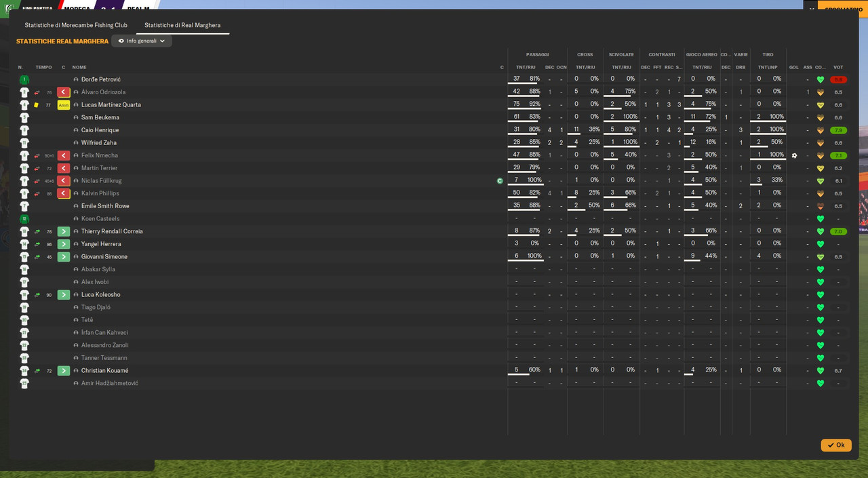Click Martin Terrier red substitution chevron
The image size is (868, 478).
click(x=64, y=168)
